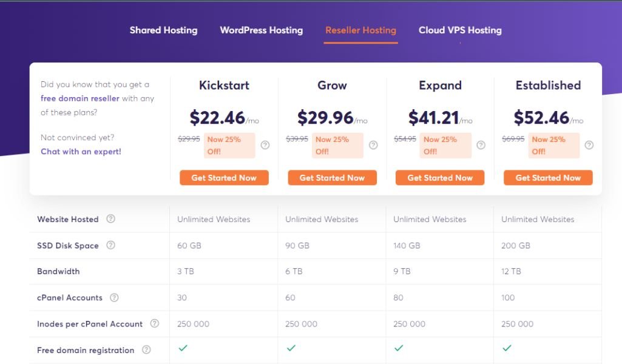Click Chat with an expert link
The height and width of the screenshot is (364, 622).
tap(81, 152)
